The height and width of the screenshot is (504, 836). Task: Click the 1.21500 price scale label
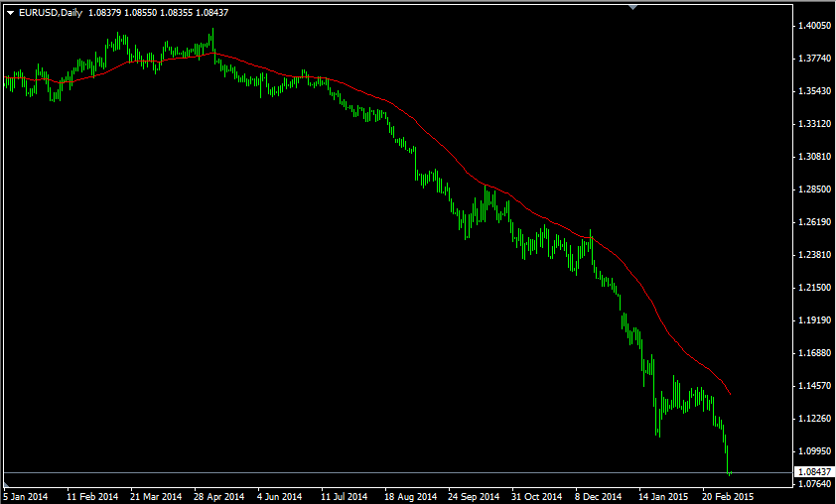(x=814, y=287)
